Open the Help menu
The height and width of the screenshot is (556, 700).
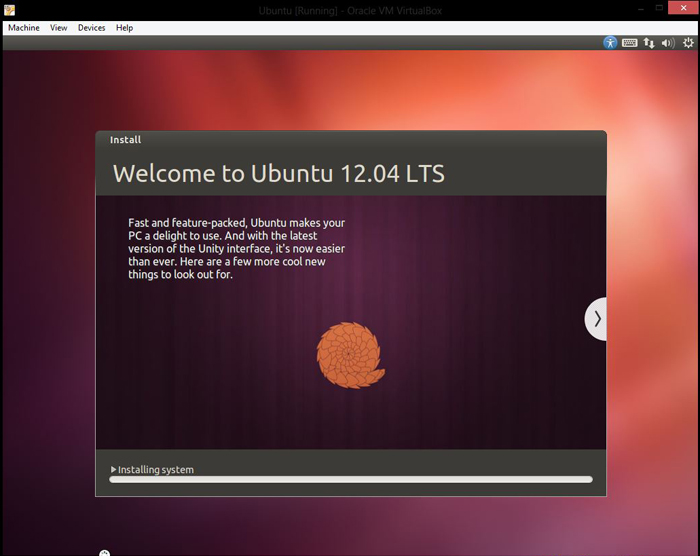125,28
